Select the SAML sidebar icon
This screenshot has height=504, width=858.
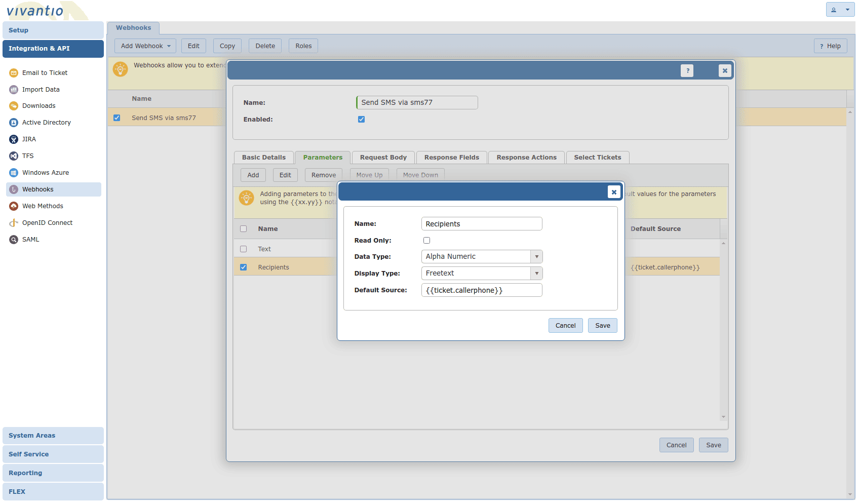(14, 240)
